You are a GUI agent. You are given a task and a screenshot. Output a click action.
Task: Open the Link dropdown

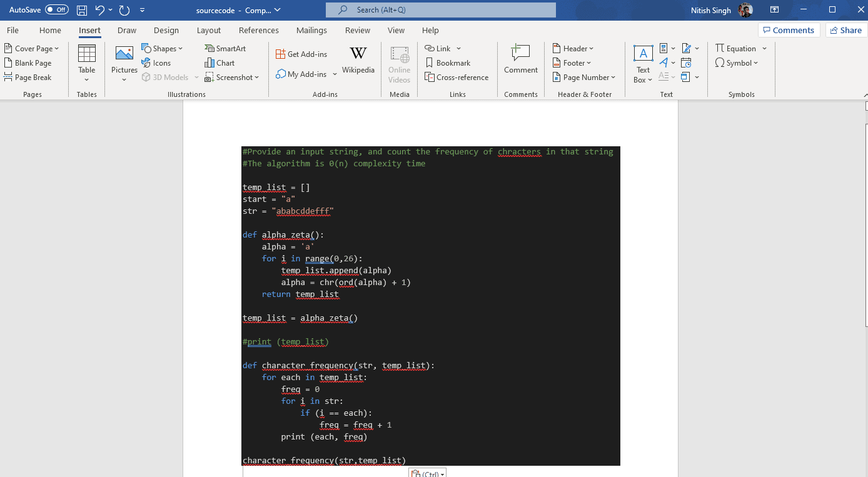[443, 48]
